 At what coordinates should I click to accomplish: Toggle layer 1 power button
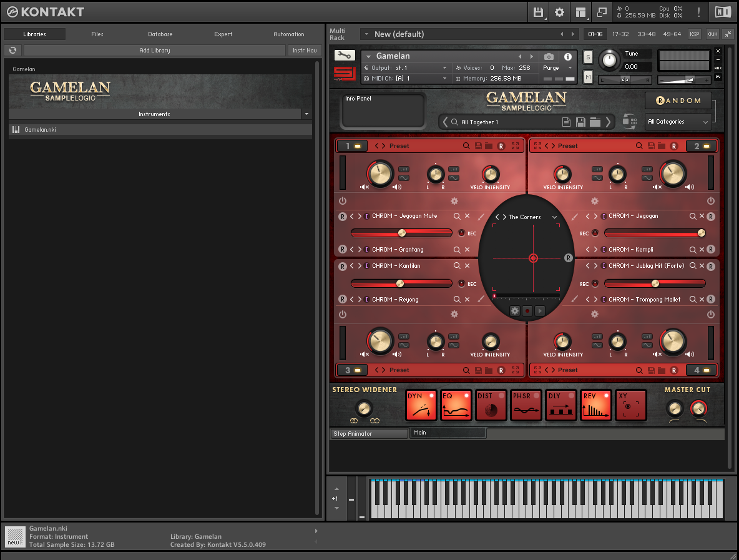(343, 201)
